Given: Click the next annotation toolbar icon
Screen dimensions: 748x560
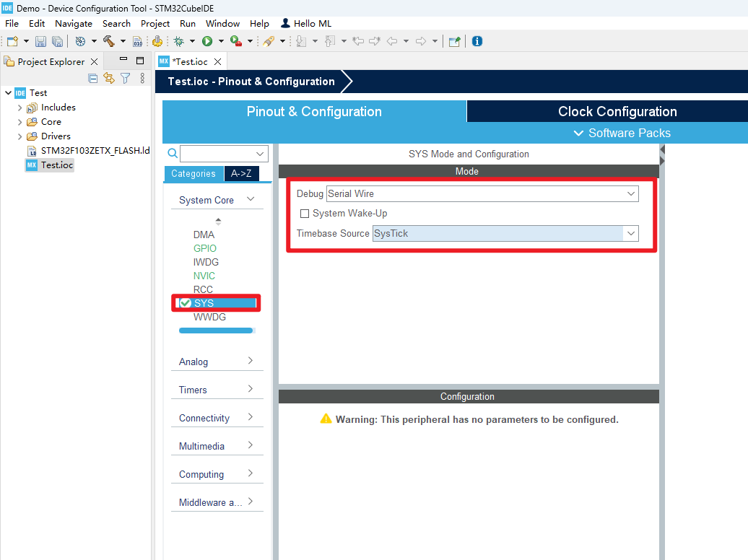Looking at the screenshot, I should pyautogui.click(x=301, y=42).
